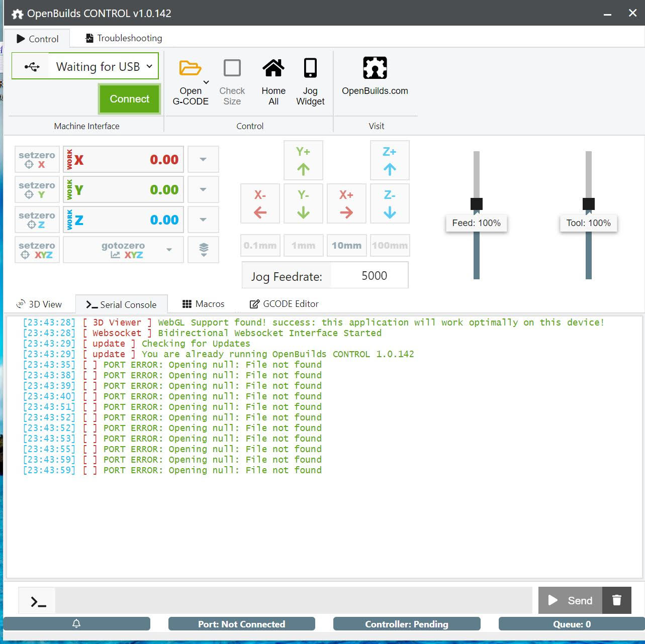The height and width of the screenshot is (644, 645).
Task: Click the Check Size icon
Action: pyautogui.click(x=232, y=68)
